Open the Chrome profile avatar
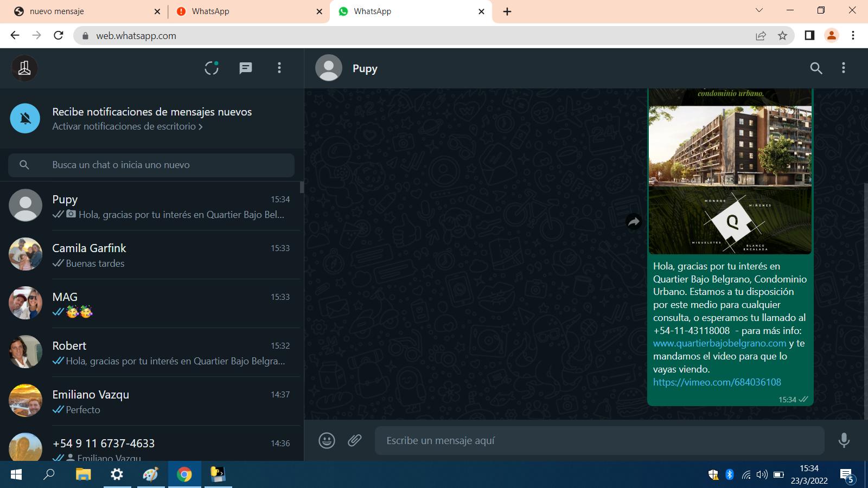The height and width of the screenshot is (488, 868). click(x=831, y=35)
